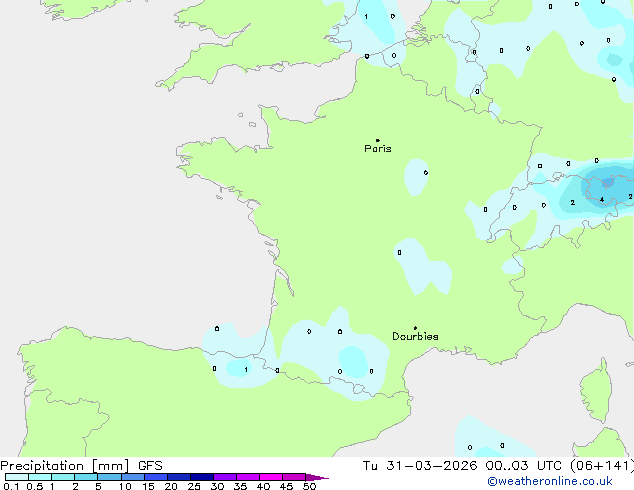This screenshot has width=634, height=490.
Task: Click the Paris city label
Action: click(x=378, y=148)
